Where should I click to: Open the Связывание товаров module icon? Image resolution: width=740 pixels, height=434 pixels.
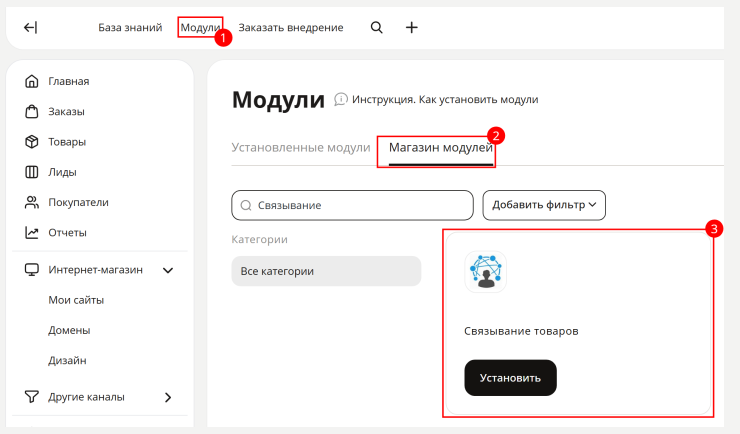point(486,272)
